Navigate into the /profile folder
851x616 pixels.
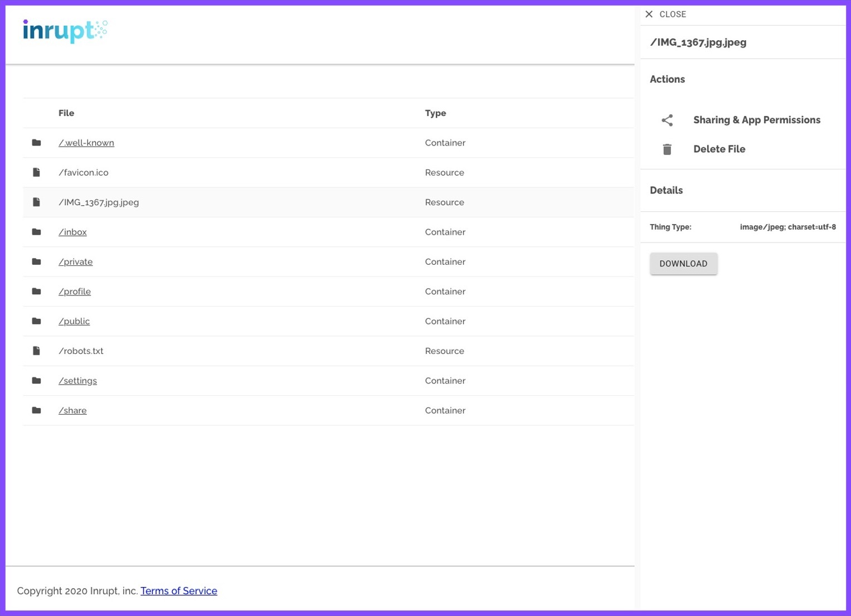point(75,292)
